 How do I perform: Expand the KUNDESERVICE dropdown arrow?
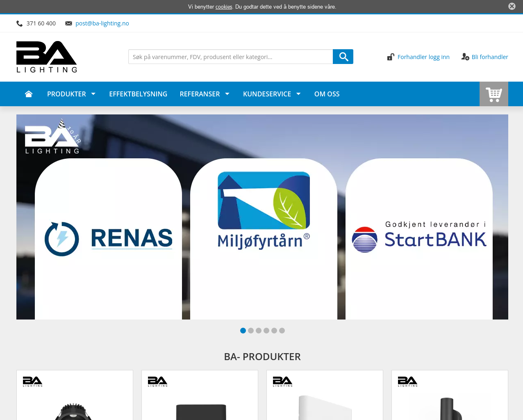[298, 94]
